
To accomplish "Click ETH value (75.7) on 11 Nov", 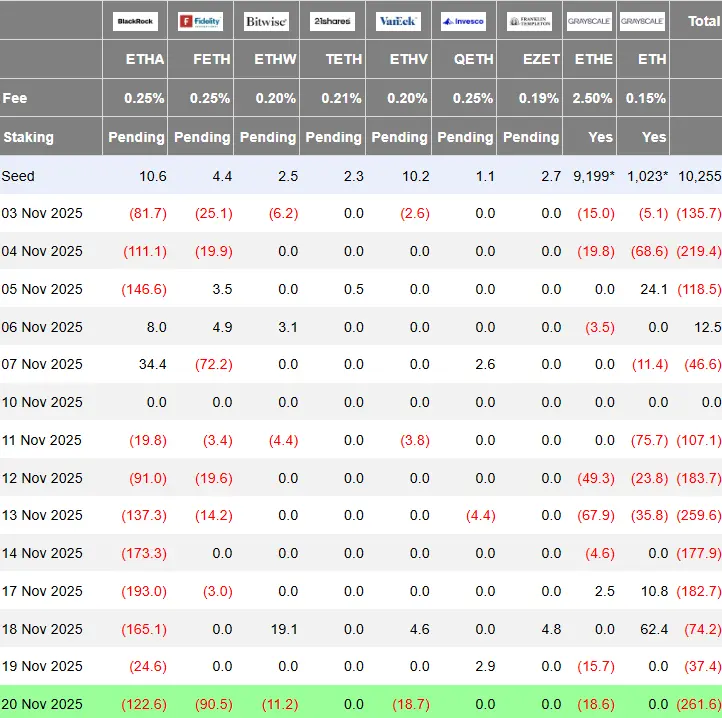I will click(649, 440).
